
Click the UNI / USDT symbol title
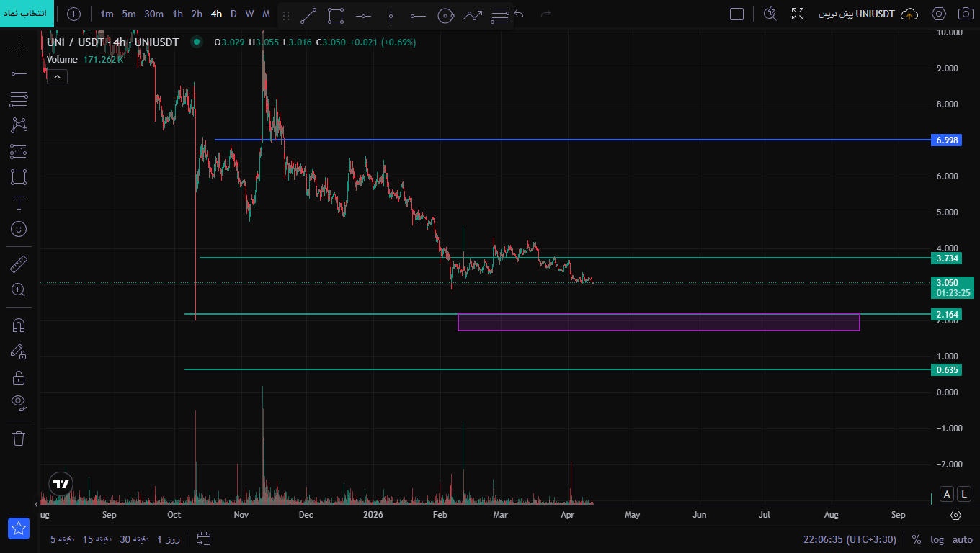coord(112,42)
